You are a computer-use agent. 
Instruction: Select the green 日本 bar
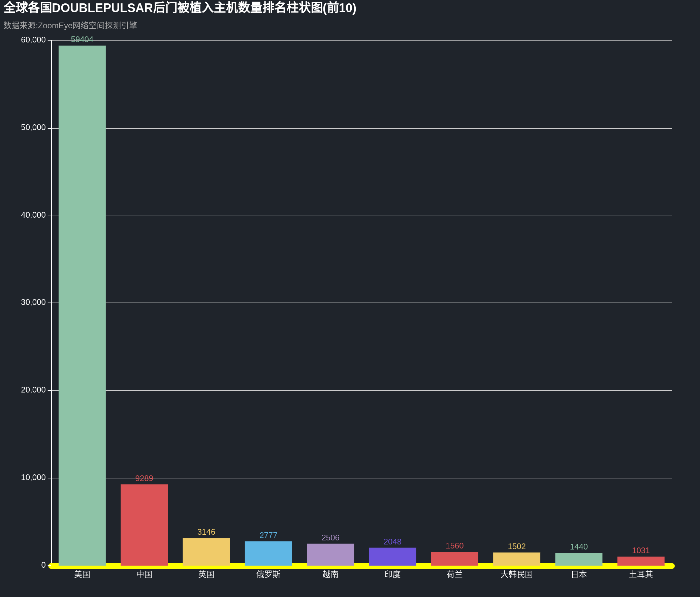[x=579, y=559]
